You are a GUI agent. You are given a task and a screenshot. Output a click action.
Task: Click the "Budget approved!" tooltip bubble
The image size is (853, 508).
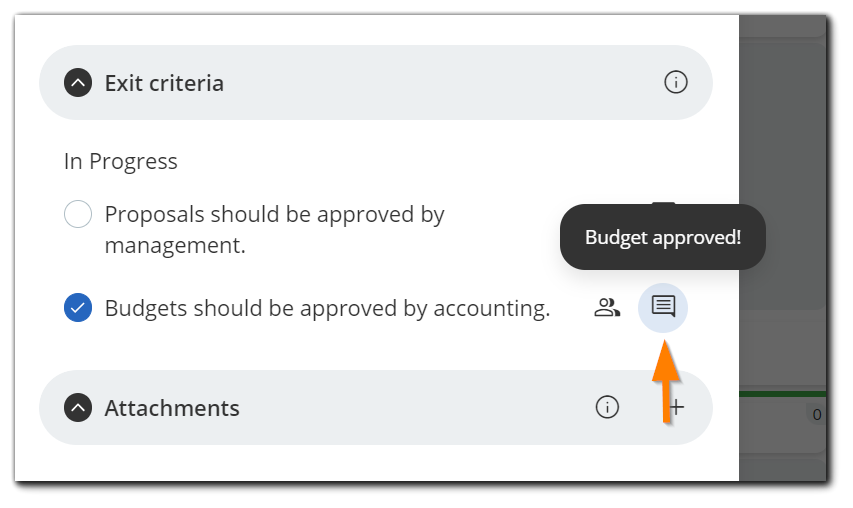click(662, 238)
